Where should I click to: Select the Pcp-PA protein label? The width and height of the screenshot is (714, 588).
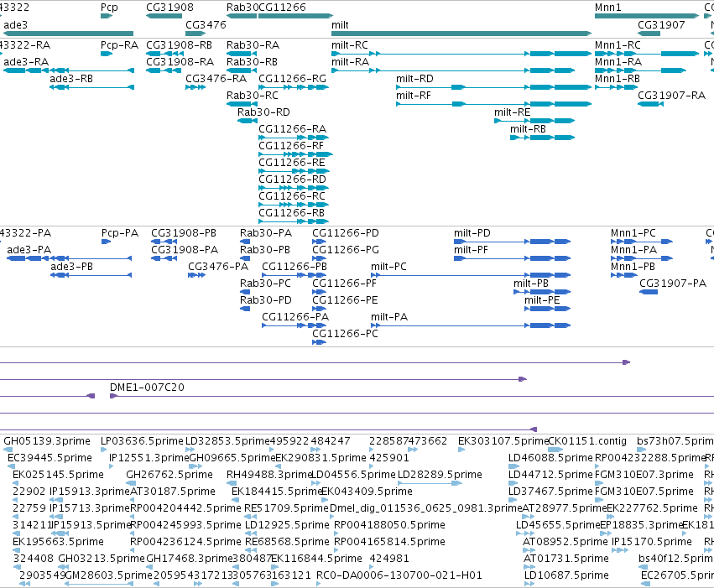[120, 233]
